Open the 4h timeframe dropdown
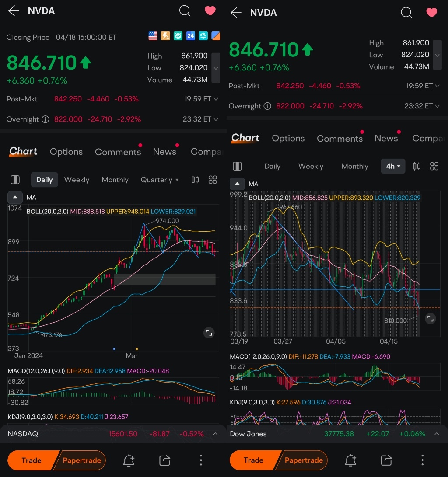Image resolution: width=448 pixels, height=477 pixels. point(393,166)
